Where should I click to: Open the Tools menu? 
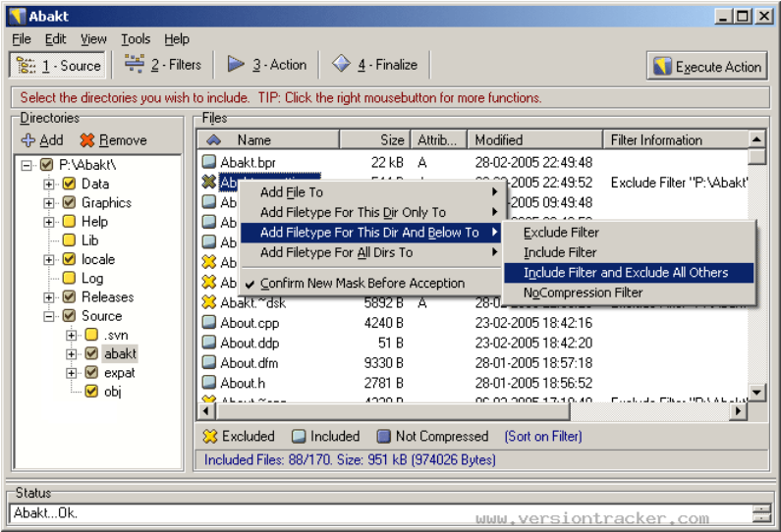(x=136, y=39)
